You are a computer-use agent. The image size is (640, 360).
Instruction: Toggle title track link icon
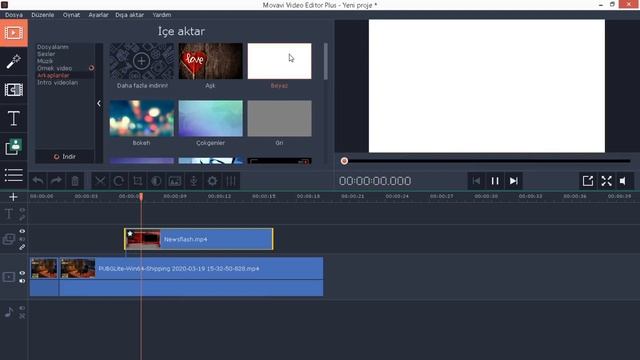(22, 218)
